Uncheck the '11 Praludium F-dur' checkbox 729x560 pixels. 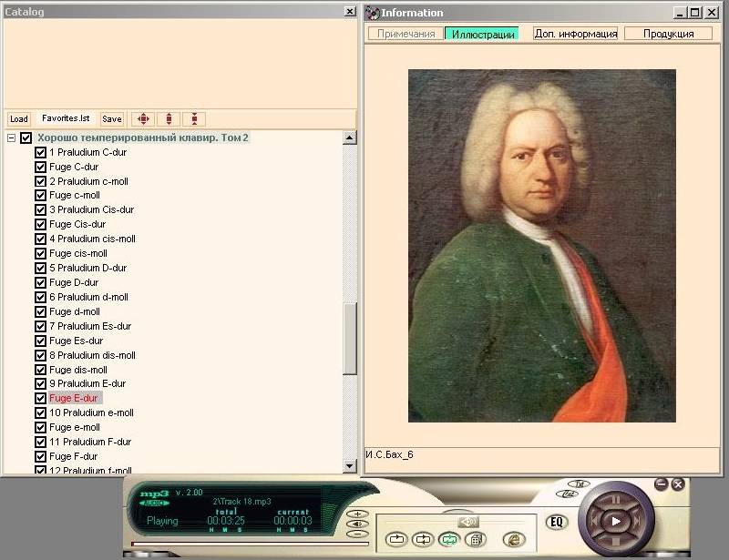40,442
